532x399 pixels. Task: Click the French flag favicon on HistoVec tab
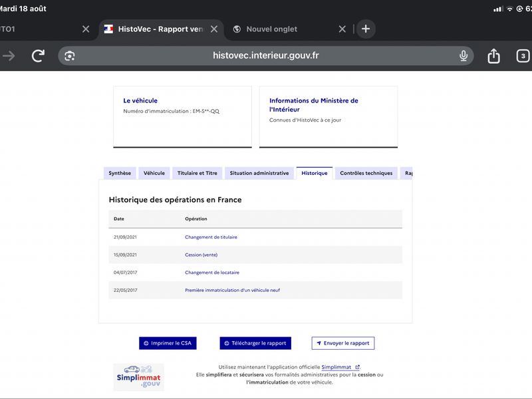pos(108,29)
